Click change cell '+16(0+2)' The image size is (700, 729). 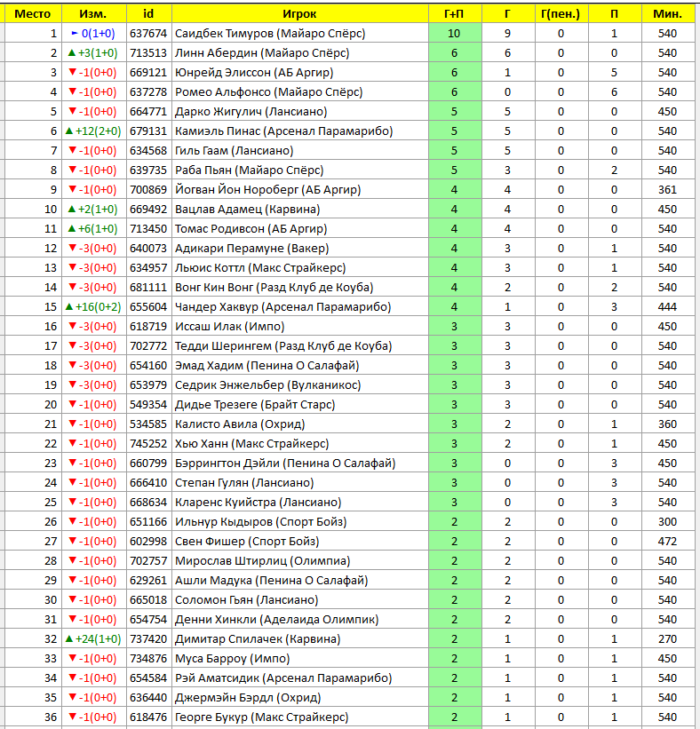[x=94, y=307]
